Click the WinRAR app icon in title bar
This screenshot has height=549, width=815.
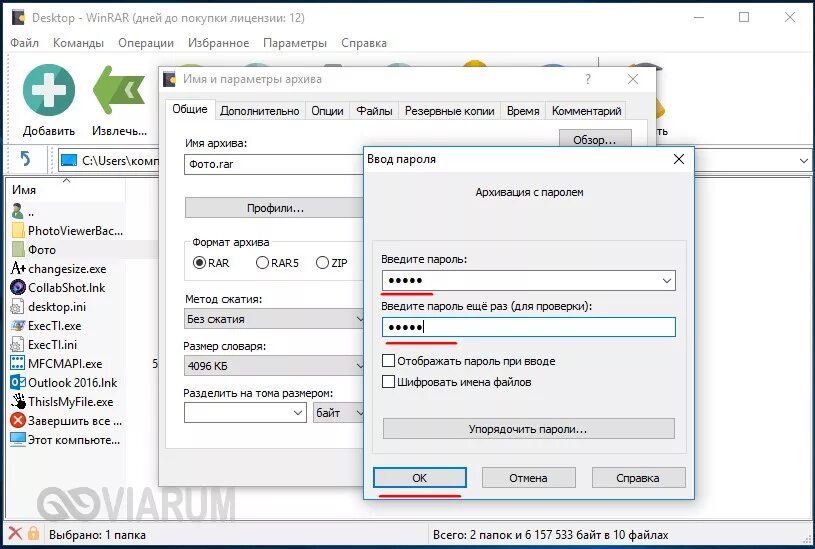click(19, 17)
